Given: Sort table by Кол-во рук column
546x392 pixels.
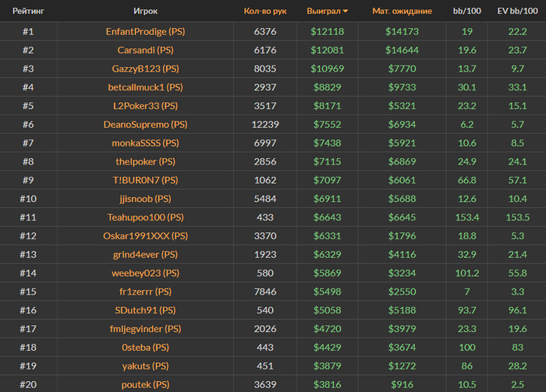Looking at the screenshot, I should pos(265,12).
